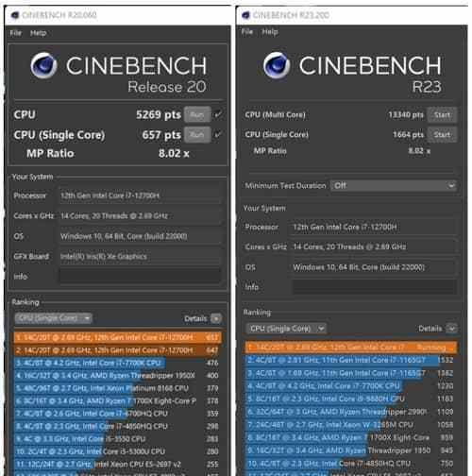Open File menu in Cinebench R20 window
This screenshot has height=476, width=472.
[x=15, y=33]
